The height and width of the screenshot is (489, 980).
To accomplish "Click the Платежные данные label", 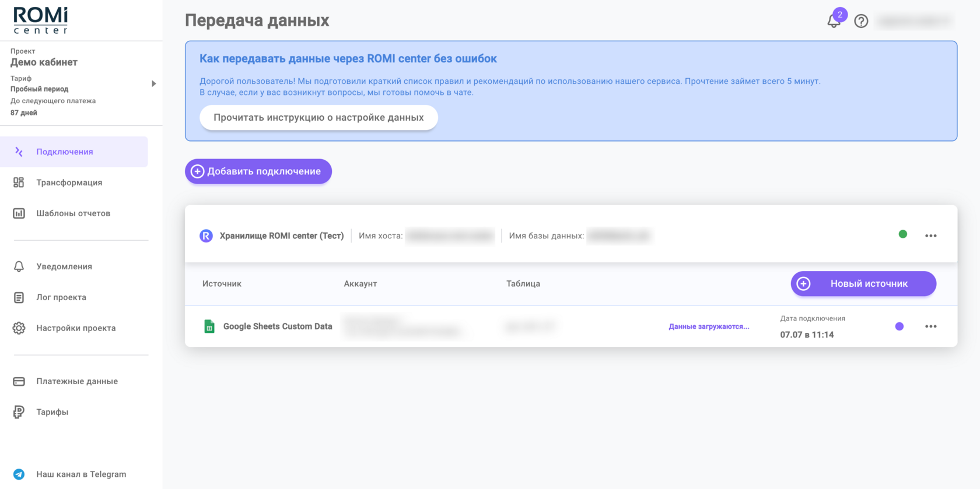I will point(77,381).
